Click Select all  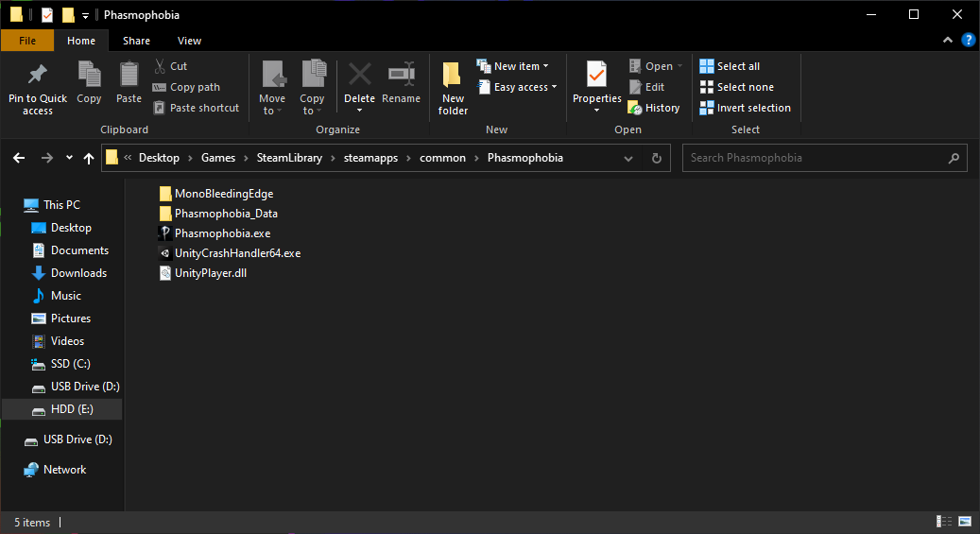coord(730,66)
